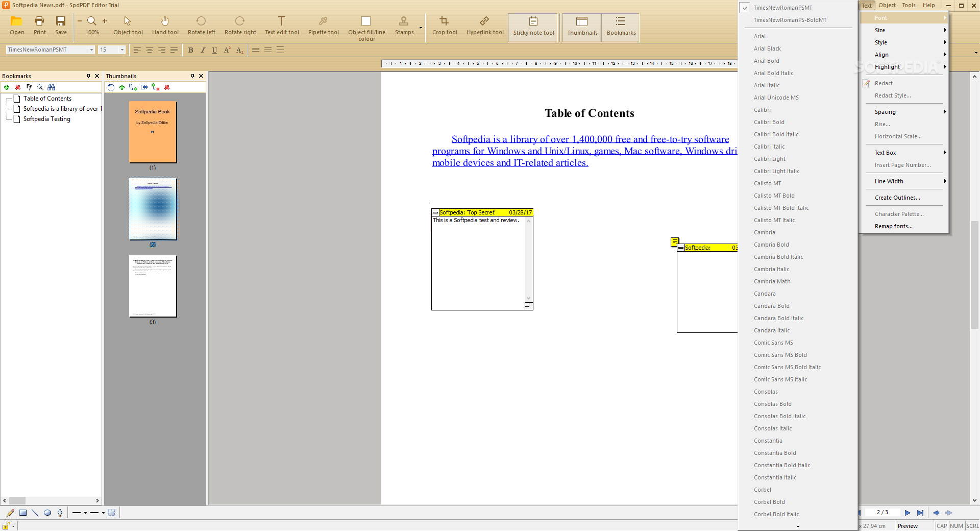Click the page number field showing 2 / 3
Viewport: 980px width, 531px height.
tap(882, 513)
